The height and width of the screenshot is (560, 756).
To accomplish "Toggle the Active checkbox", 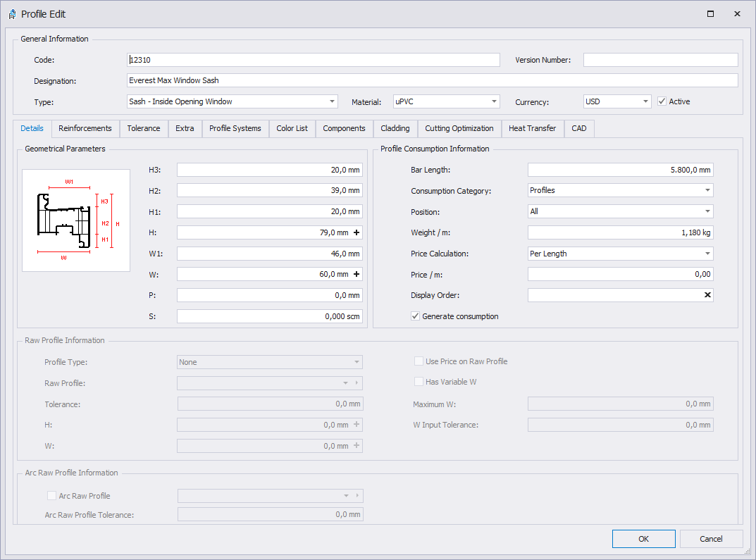I will pyautogui.click(x=662, y=101).
